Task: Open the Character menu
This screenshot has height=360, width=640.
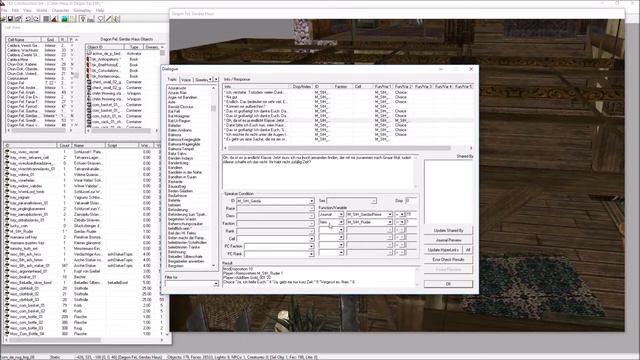Action: 60,10
